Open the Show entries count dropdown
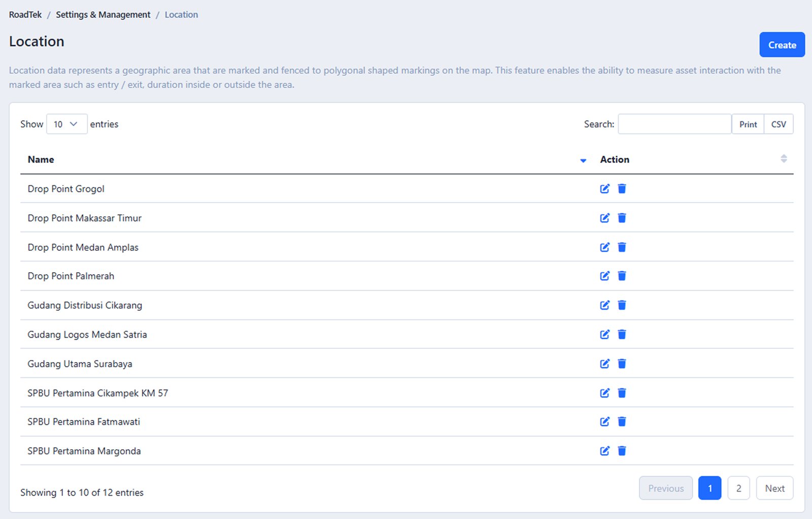Screen dimensions: 812x519 tap(66, 124)
